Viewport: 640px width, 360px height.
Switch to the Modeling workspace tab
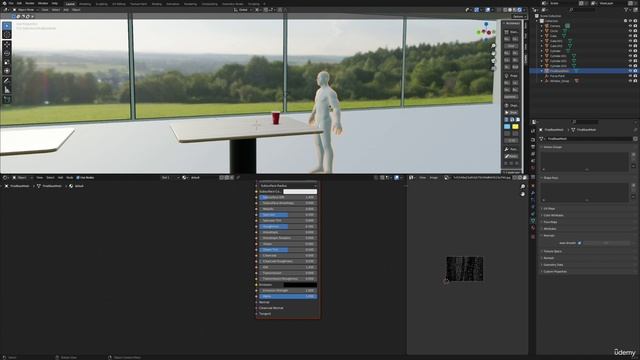(x=85, y=4)
